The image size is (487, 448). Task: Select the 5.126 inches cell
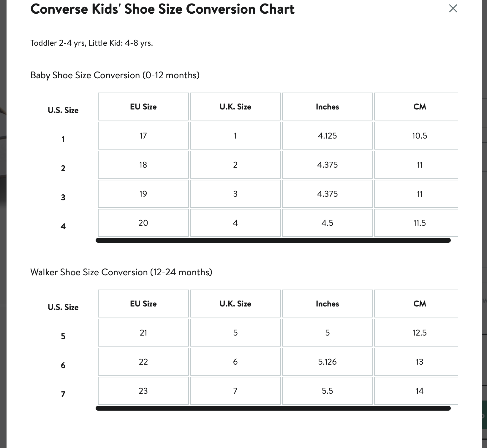pyautogui.click(x=328, y=362)
